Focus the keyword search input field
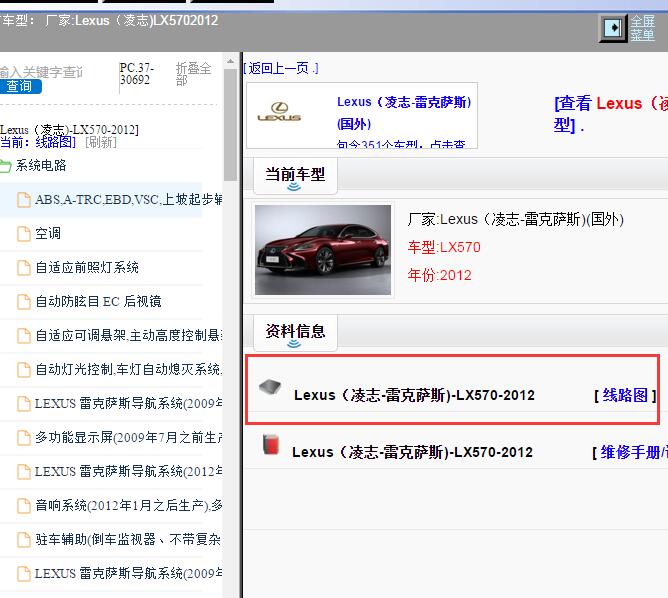 coord(41,72)
